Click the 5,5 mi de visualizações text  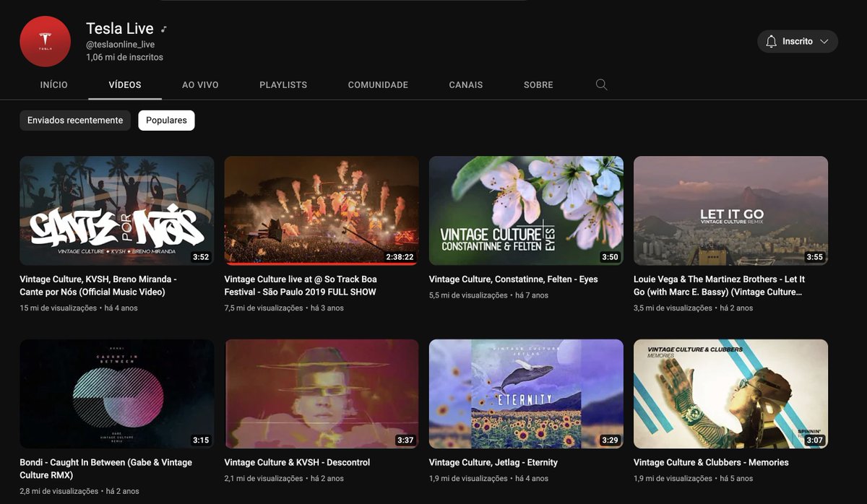coord(468,295)
